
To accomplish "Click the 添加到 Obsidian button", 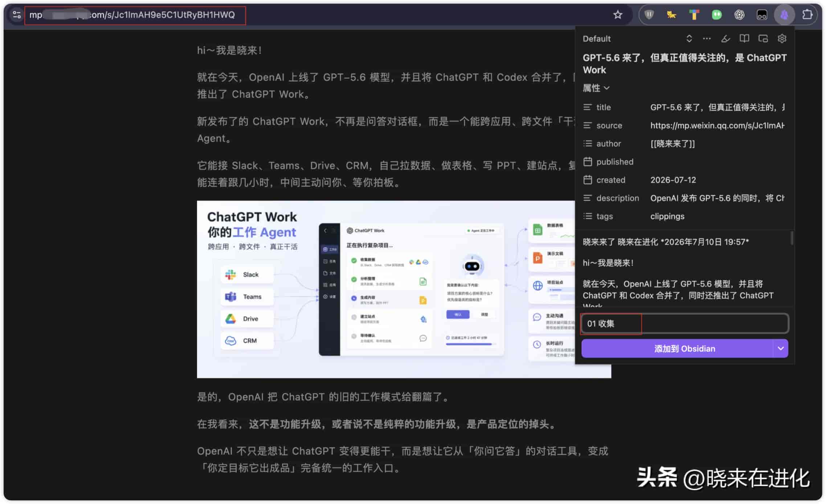I will pyautogui.click(x=677, y=348).
